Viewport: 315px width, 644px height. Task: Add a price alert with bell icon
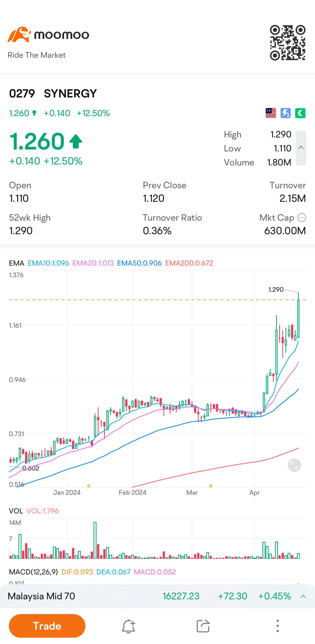pyautogui.click(x=129, y=626)
